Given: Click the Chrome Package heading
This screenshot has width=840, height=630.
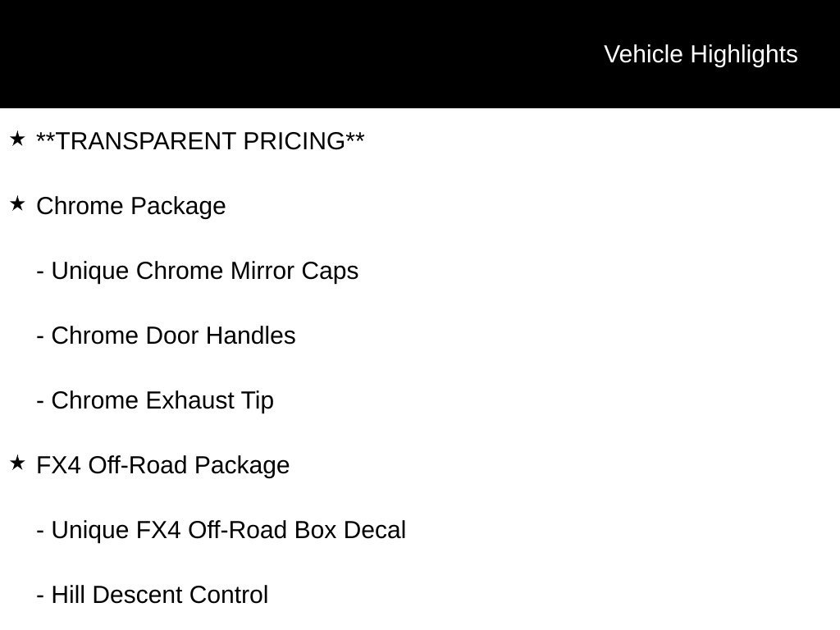Looking at the screenshot, I should pos(131,206).
